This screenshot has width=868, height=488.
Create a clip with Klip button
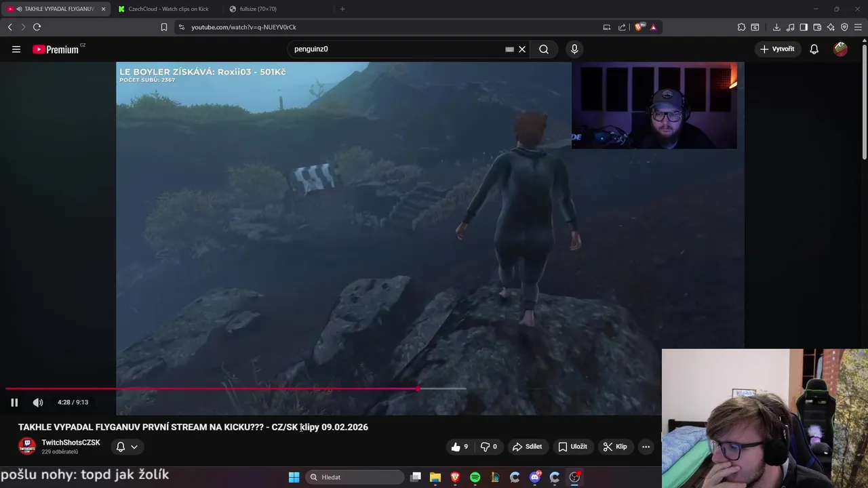pos(615,447)
